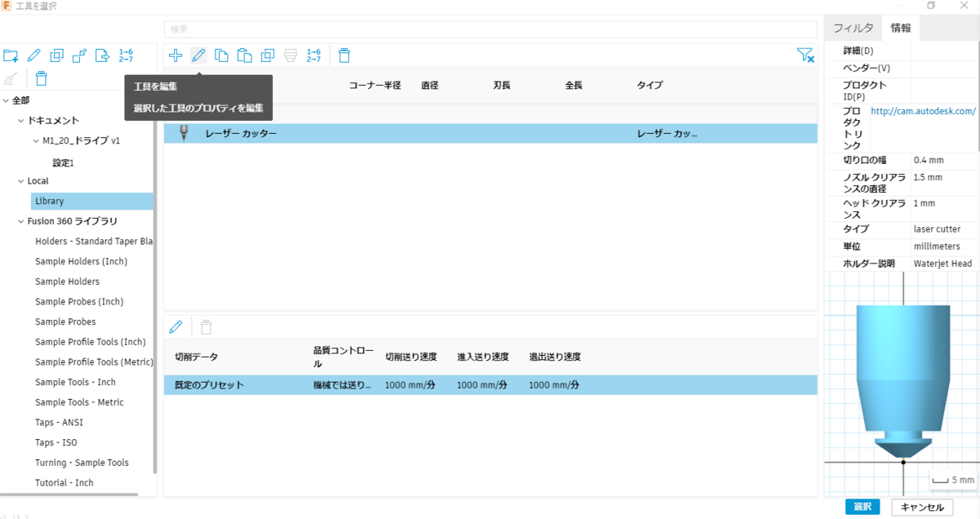Click the 選択 confirm button
Viewport: 980px width, 519px height.
pos(862,507)
